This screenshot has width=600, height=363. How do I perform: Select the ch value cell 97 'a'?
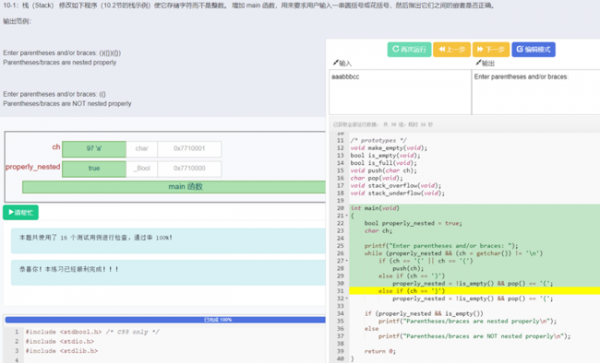point(94,149)
